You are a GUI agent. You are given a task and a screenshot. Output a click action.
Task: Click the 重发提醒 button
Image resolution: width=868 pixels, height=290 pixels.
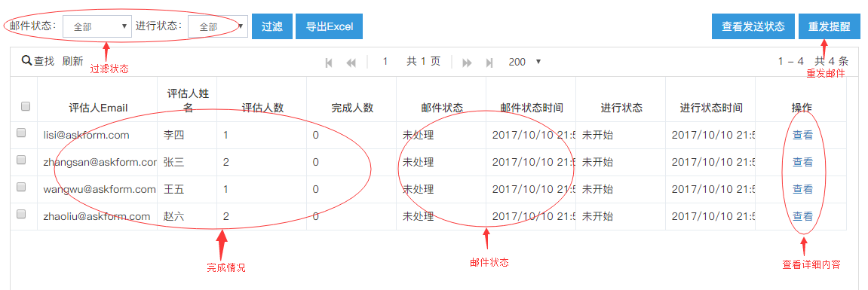[829, 26]
